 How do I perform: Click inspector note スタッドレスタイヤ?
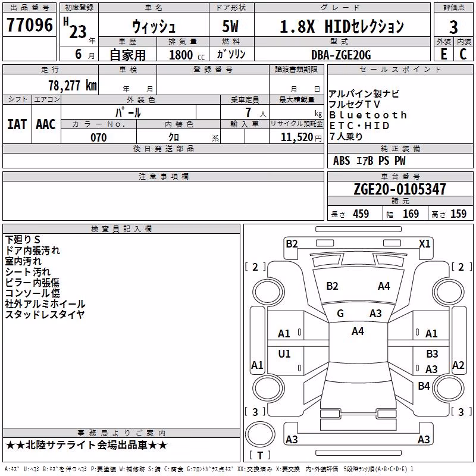click(x=45, y=314)
